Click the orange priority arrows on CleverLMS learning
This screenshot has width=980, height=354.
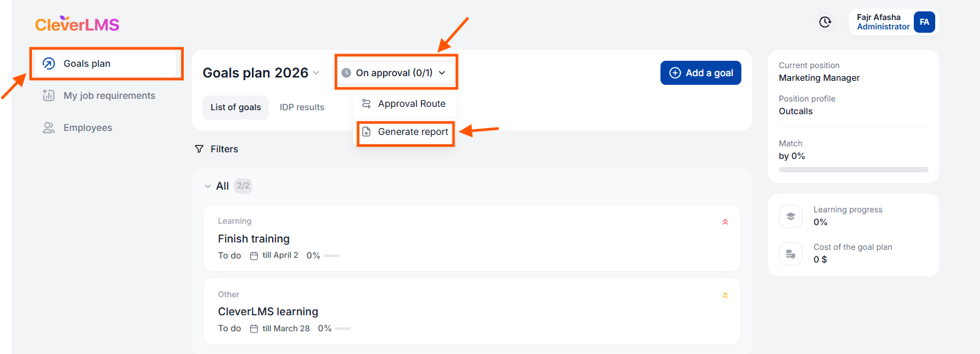(725, 295)
